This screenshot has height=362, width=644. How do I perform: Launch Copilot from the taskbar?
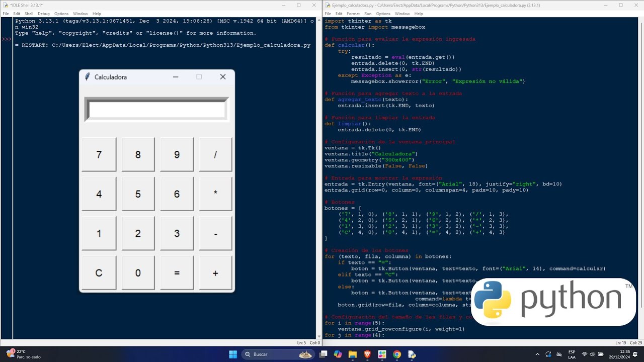coord(338,354)
